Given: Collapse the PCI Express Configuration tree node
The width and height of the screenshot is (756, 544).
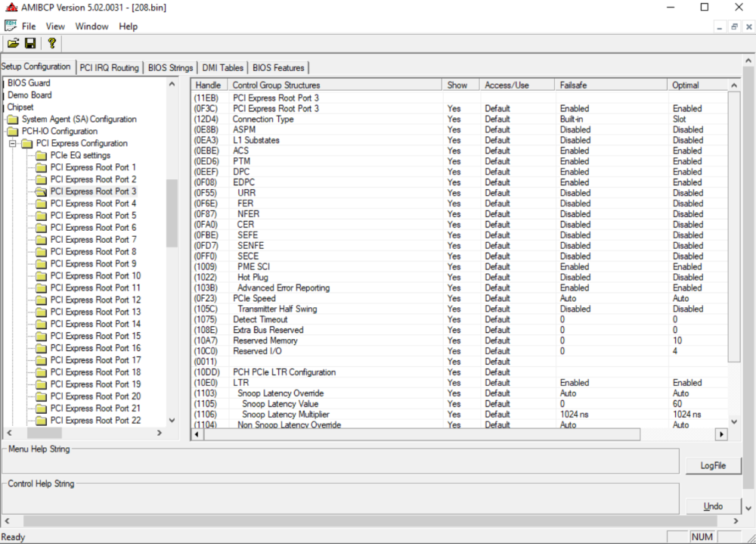Looking at the screenshot, I should tap(13, 143).
